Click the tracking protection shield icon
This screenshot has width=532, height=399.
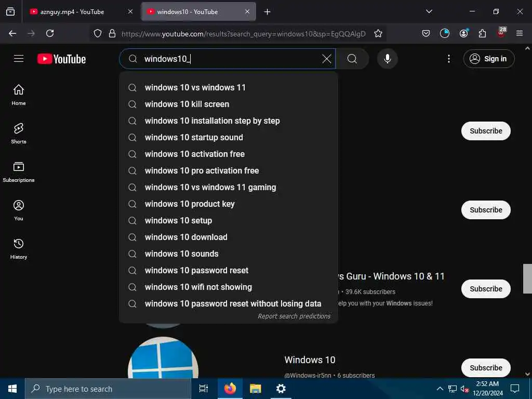98,33
